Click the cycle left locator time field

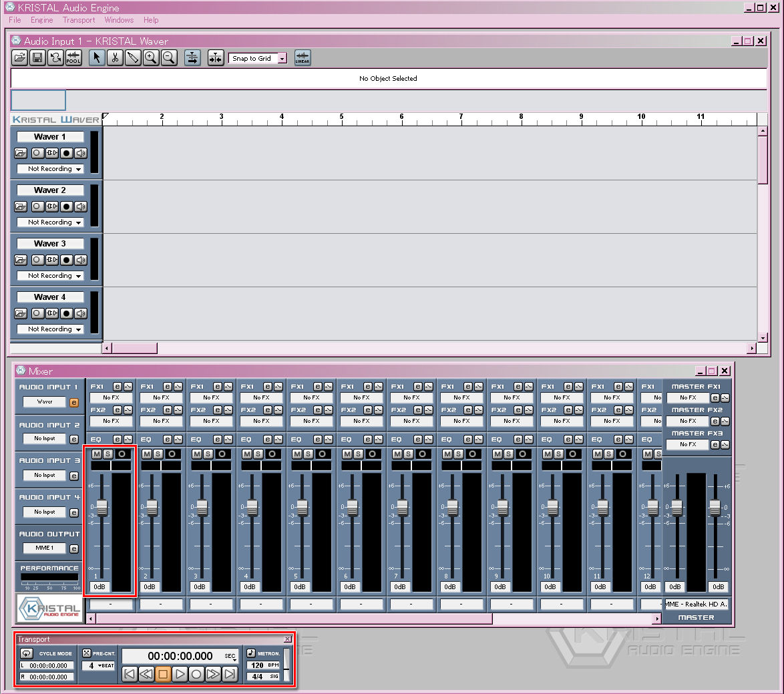[x=47, y=666]
